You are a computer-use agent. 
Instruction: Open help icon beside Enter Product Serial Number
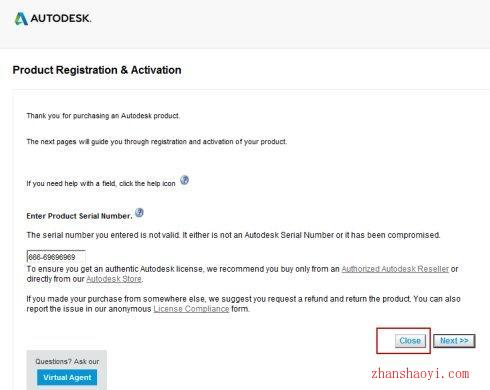(139, 213)
